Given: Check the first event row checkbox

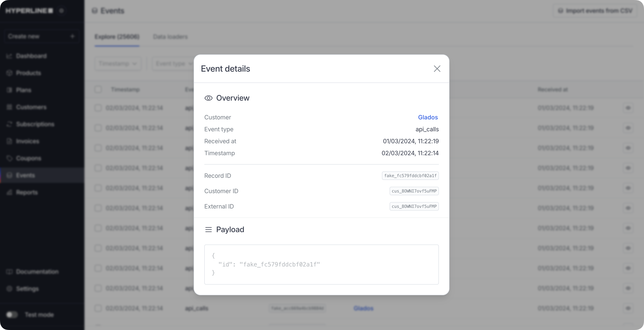Looking at the screenshot, I should coord(98,108).
